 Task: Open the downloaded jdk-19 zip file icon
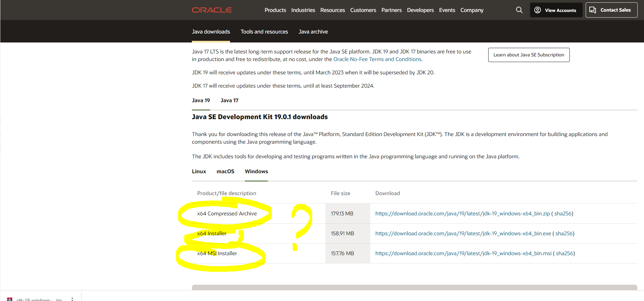pos(10,299)
